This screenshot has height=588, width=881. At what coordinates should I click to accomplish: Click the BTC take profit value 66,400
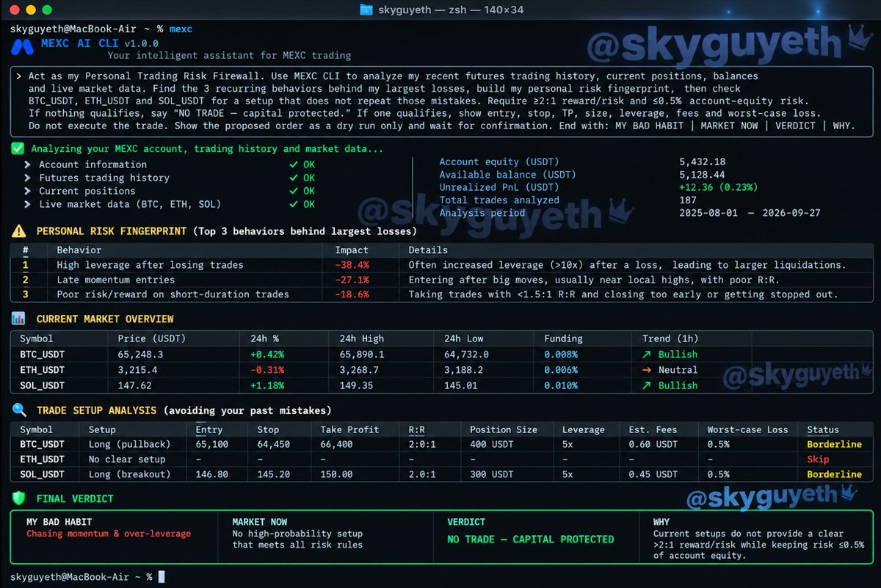pos(338,445)
